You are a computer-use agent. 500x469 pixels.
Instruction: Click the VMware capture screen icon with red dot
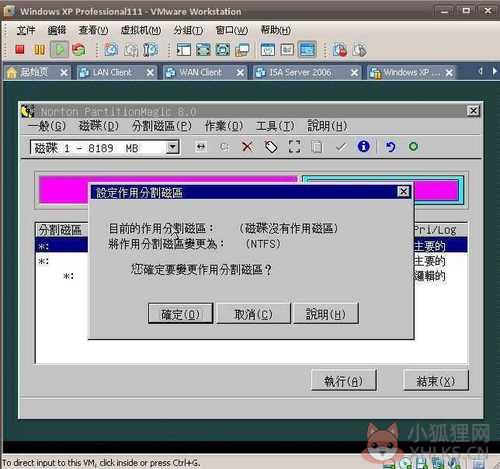[340, 50]
